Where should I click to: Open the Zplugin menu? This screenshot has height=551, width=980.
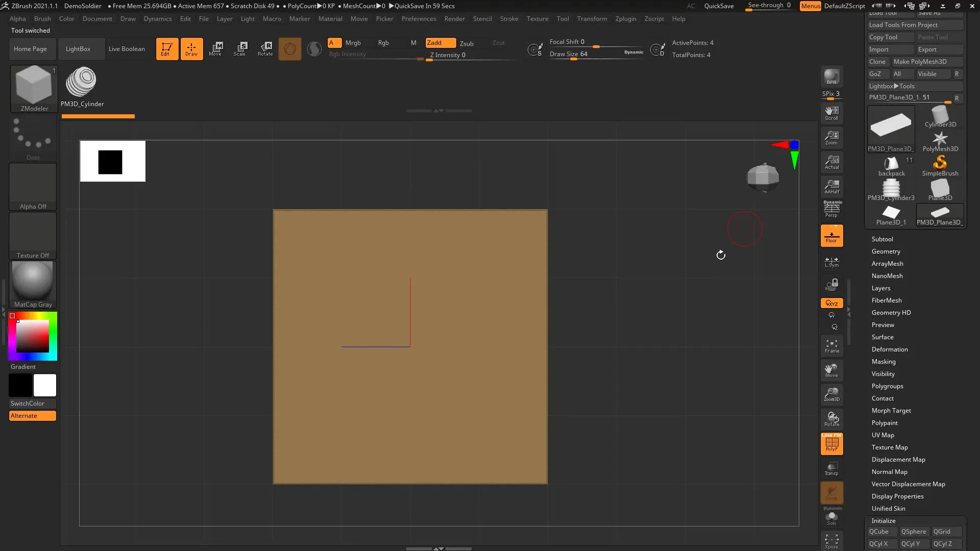pos(626,19)
